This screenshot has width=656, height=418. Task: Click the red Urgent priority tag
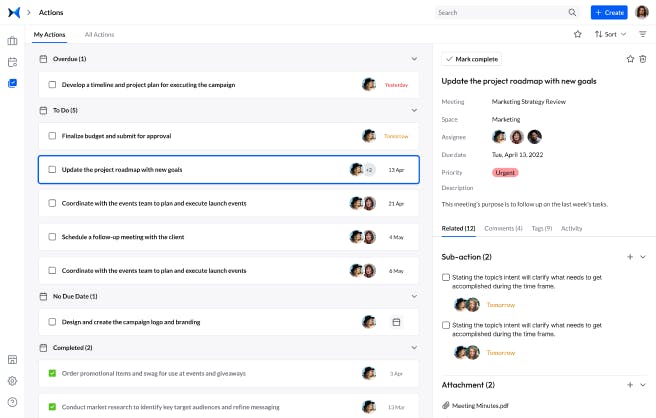tap(505, 172)
